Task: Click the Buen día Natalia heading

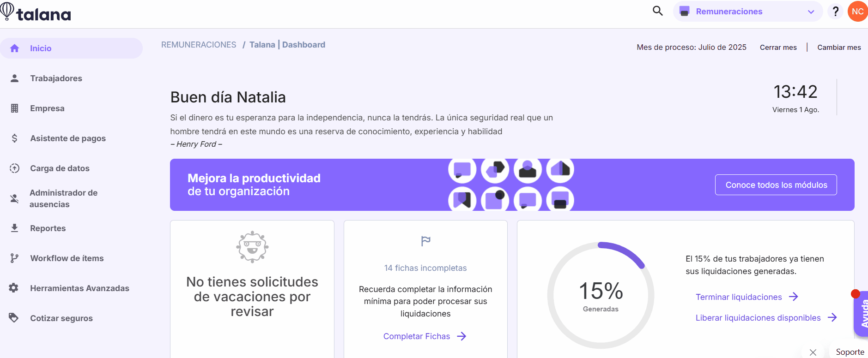Action: tap(228, 97)
